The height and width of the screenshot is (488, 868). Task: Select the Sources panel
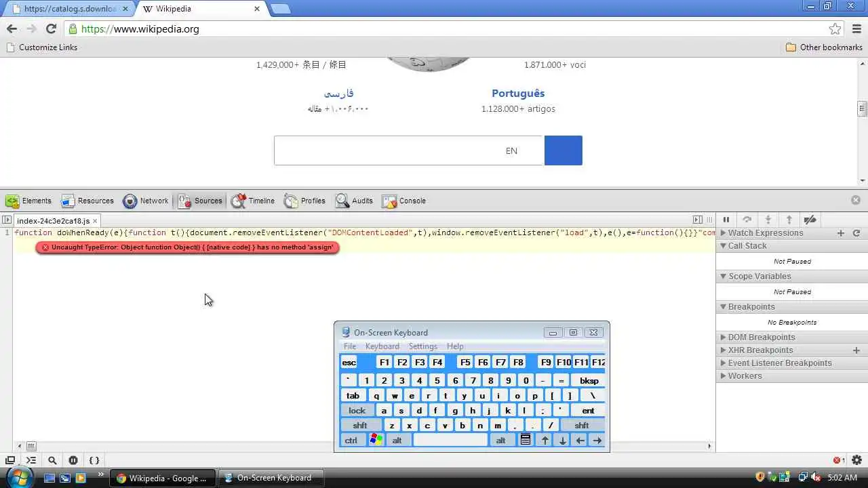[200, 201]
